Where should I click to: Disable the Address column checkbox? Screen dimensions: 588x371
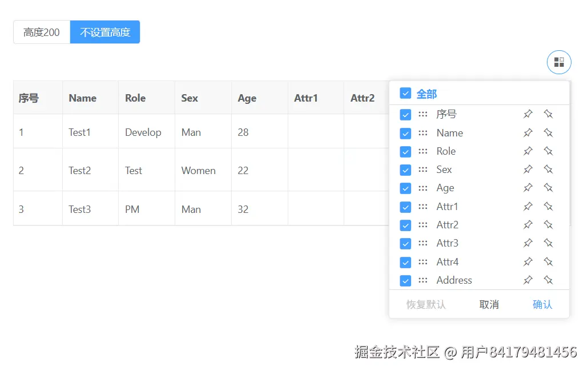tap(405, 280)
